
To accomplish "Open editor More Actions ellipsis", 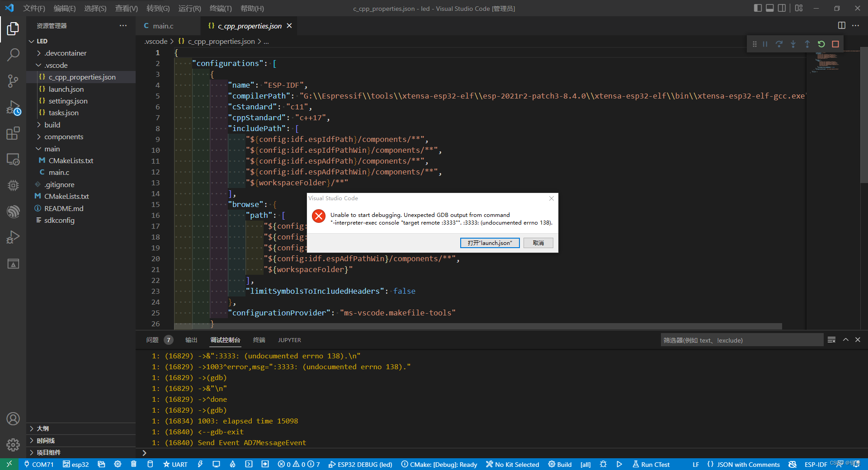I will (x=855, y=26).
